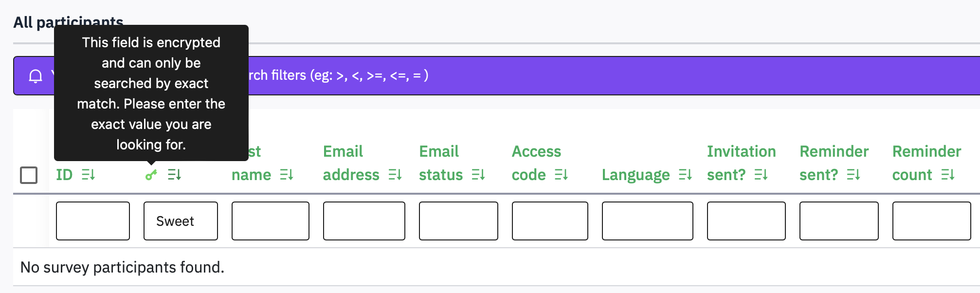Click the Reminder count sort icon
The height and width of the screenshot is (293, 980).
pyautogui.click(x=948, y=175)
